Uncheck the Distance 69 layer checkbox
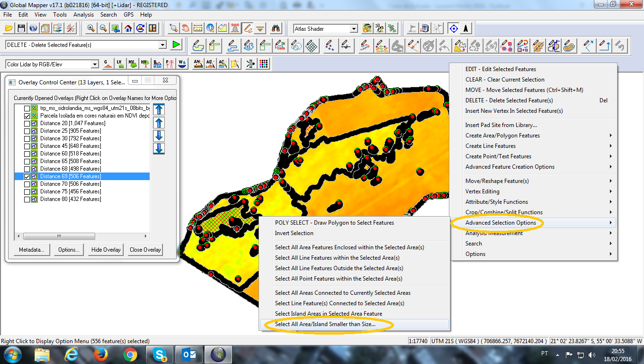 [x=27, y=176]
